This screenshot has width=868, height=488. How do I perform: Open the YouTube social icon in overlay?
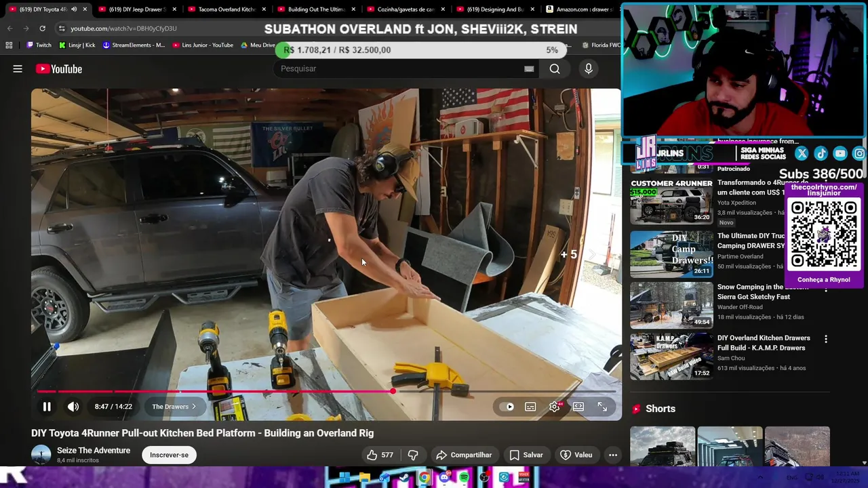coord(840,154)
